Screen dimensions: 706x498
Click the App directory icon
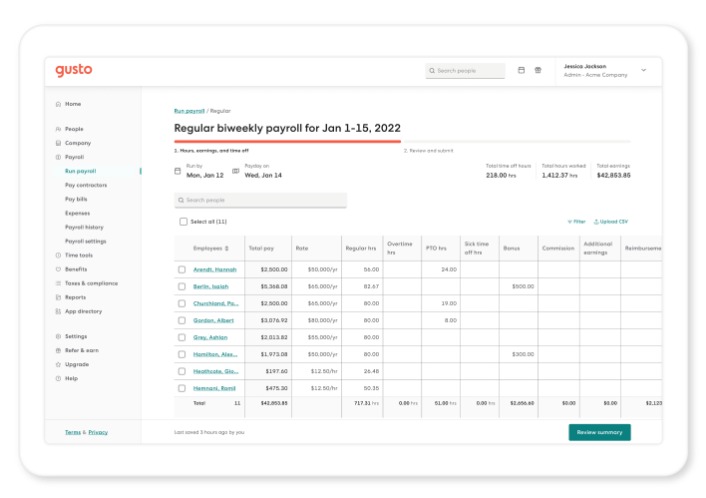58,311
